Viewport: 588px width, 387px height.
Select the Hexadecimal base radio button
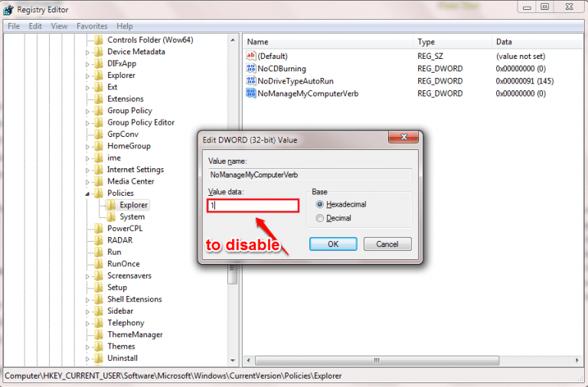click(x=319, y=204)
